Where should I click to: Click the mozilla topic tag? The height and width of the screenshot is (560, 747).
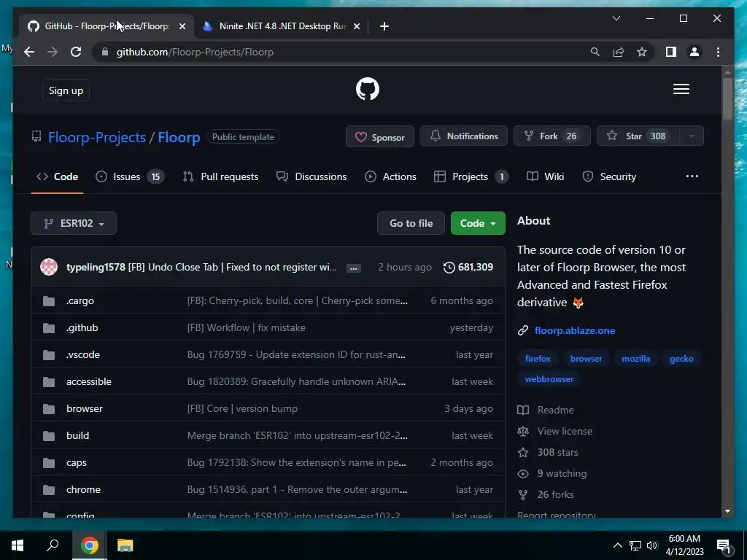tap(635, 359)
